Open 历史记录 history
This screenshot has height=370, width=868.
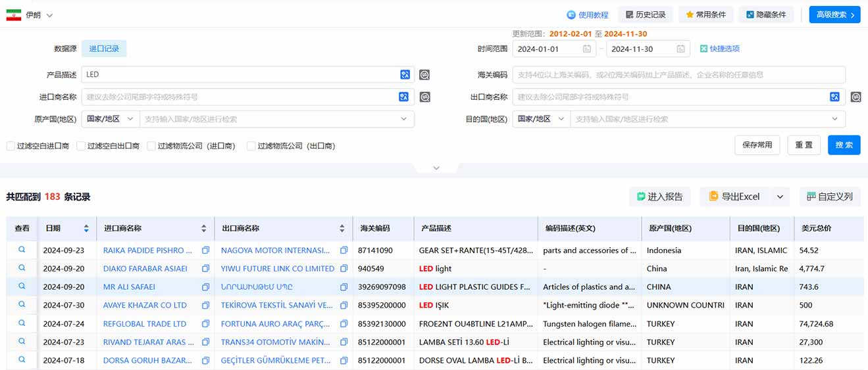pyautogui.click(x=646, y=14)
